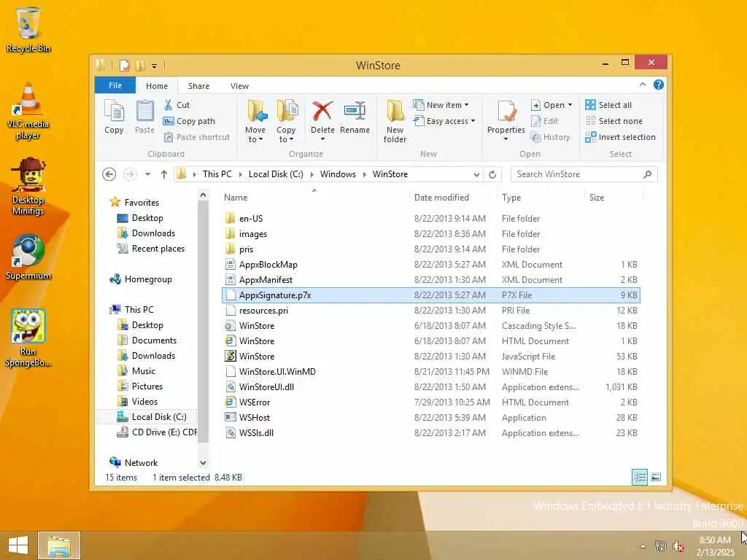Click Select all in ribbon
Image resolution: width=747 pixels, height=560 pixels.
(x=608, y=105)
